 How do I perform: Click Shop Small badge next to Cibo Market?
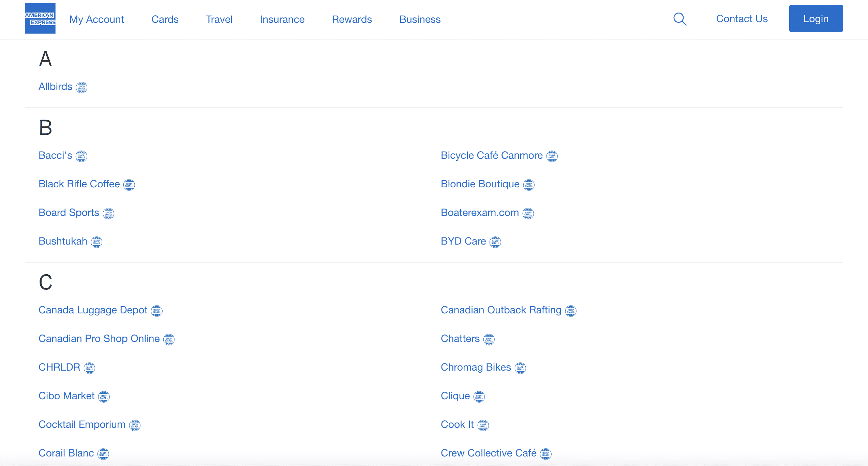pyautogui.click(x=104, y=397)
